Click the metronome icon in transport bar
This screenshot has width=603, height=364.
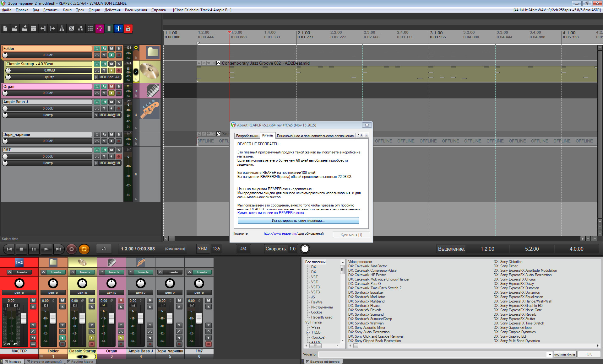click(x=103, y=249)
